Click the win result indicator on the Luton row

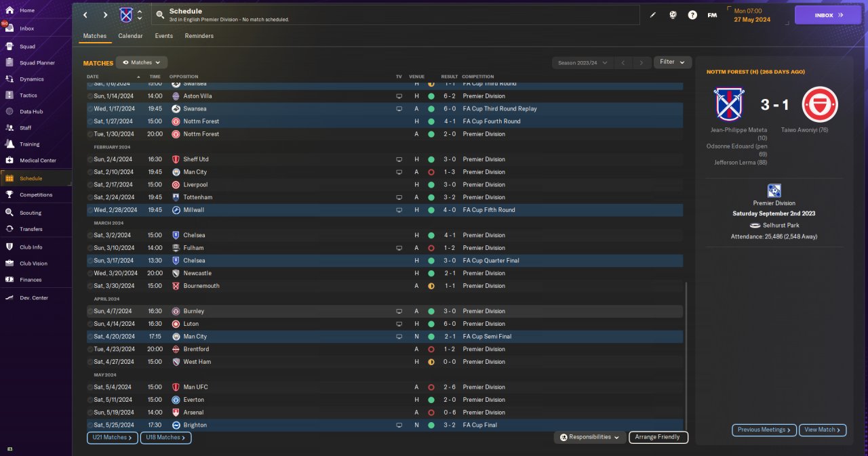[431, 324]
